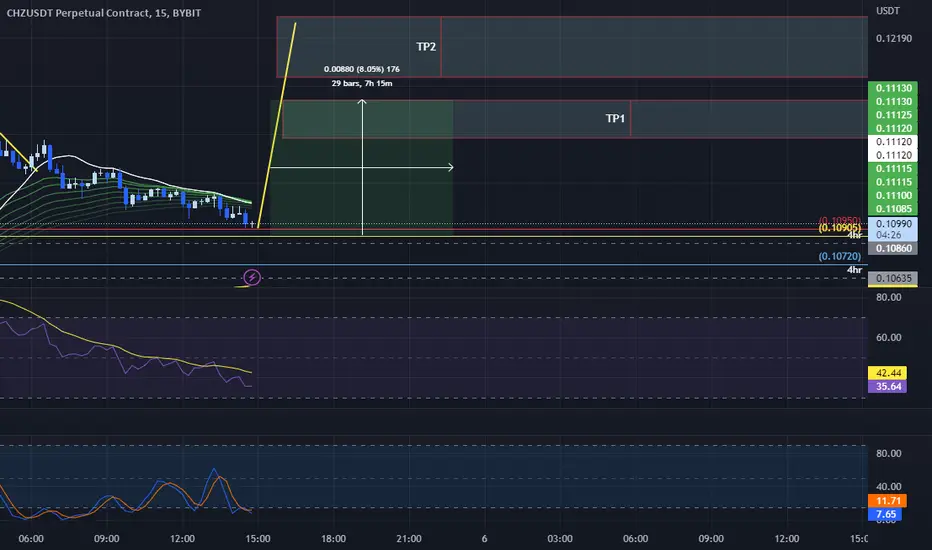Select the yellow (0.10905) level label
The width and height of the screenshot is (932, 550).
(x=839, y=228)
